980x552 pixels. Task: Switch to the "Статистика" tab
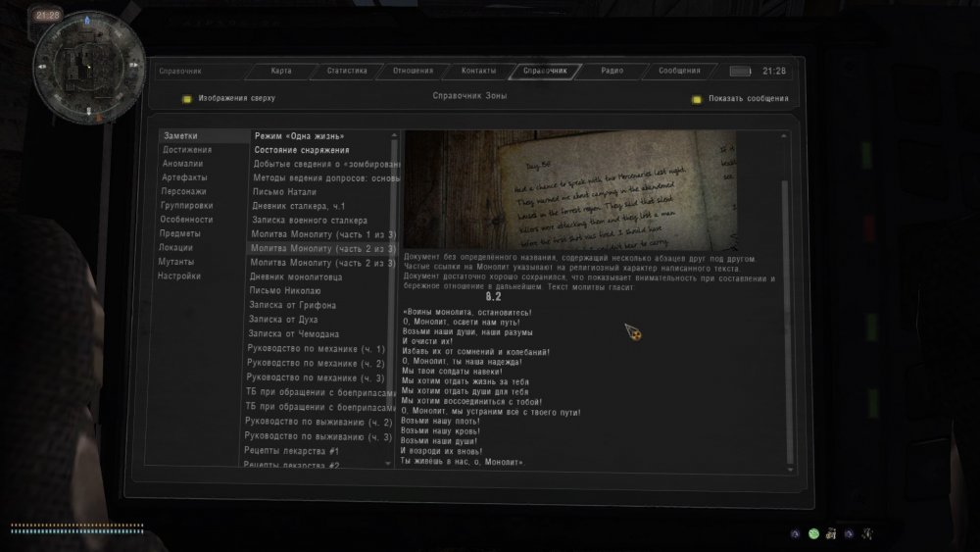pyautogui.click(x=347, y=71)
